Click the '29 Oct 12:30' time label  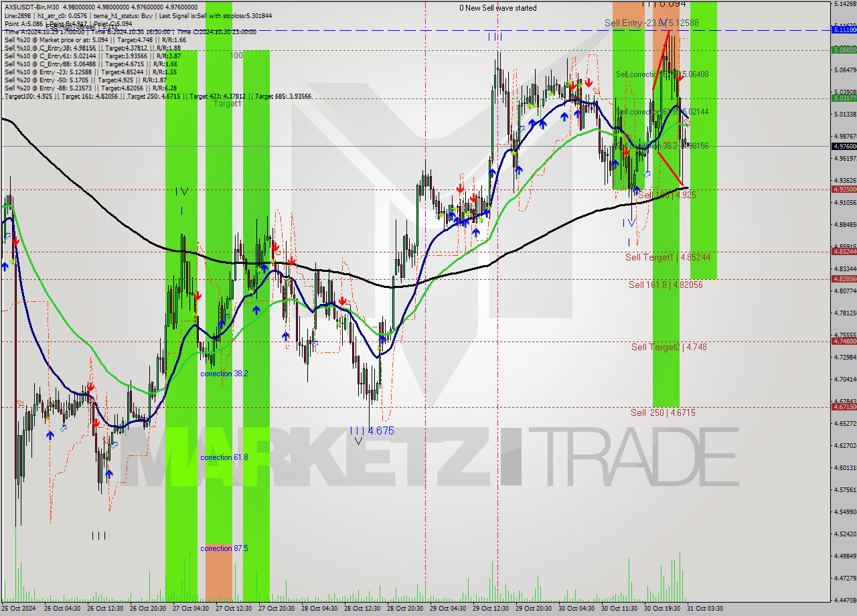pos(491,609)
